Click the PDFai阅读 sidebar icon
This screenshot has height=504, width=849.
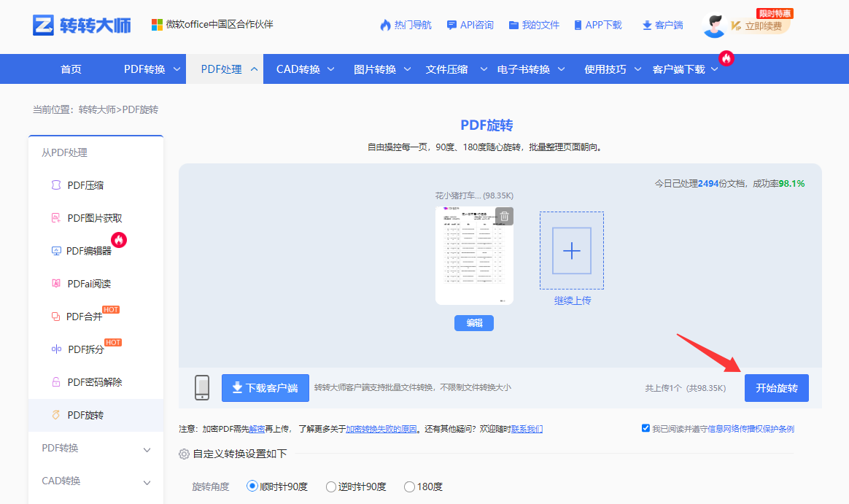pyautogui.click(x=55, y=284)
